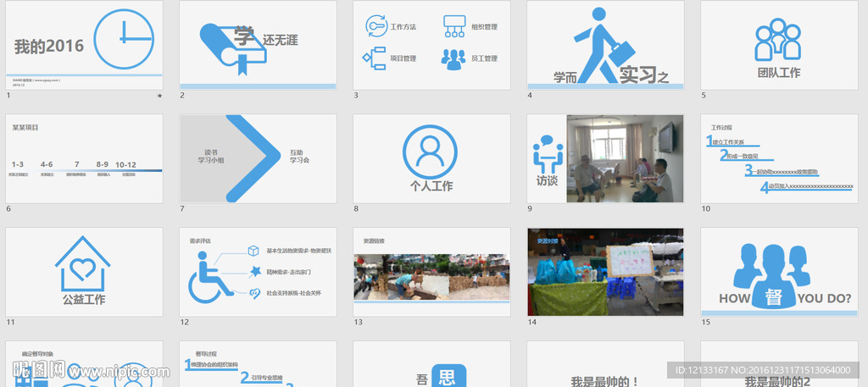Viewport: 868px width, 387px height.
Task: Select the 确定督导对象 slide
Action: coord(84,364)
